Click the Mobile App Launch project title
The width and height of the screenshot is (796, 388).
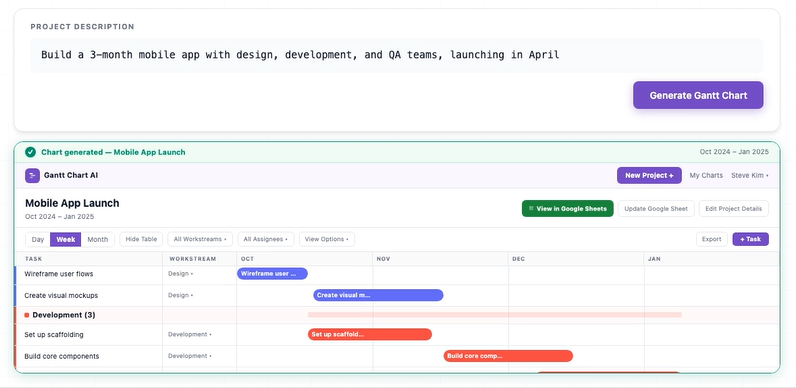[72, 203]
